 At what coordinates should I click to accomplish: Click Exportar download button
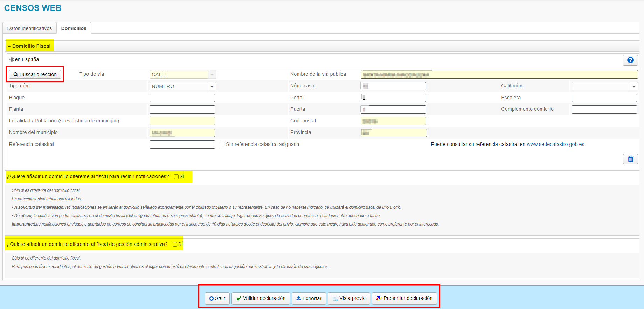pyautogui.click(x=309, y=298)
